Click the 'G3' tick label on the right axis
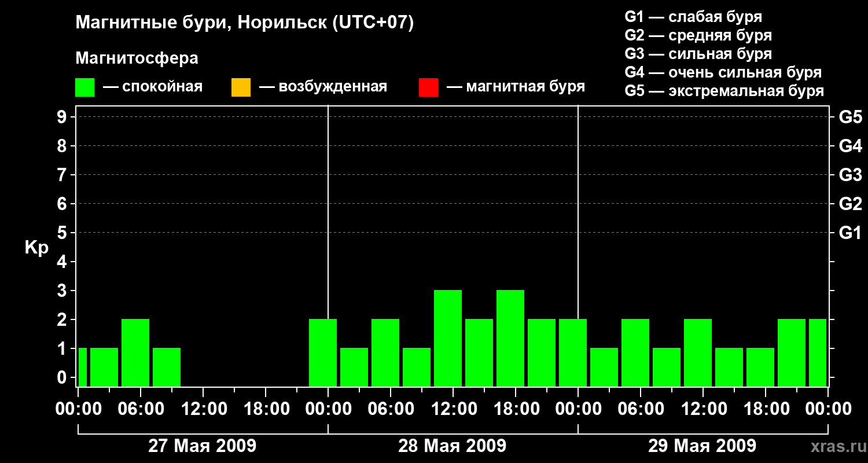 851,175
